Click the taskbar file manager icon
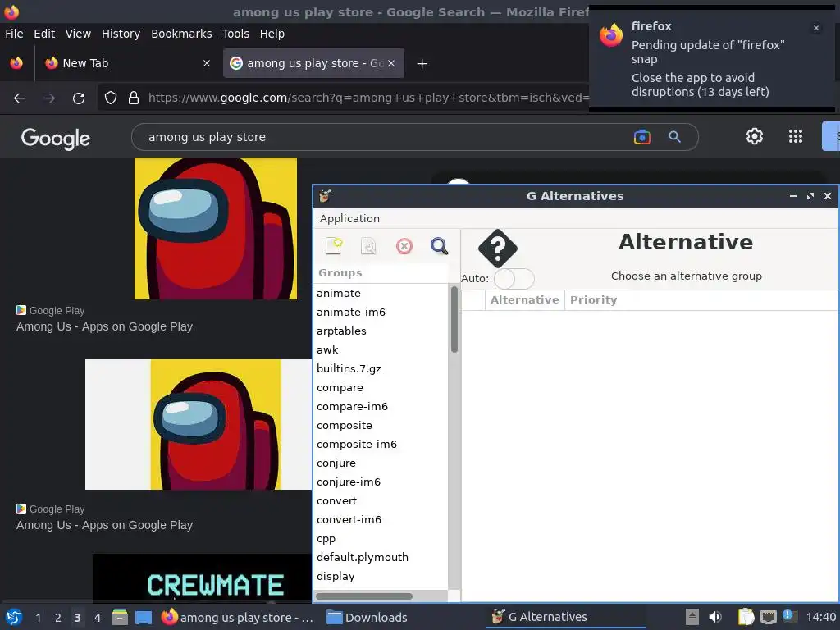840x630 pixels. click(x=120, y=617)
